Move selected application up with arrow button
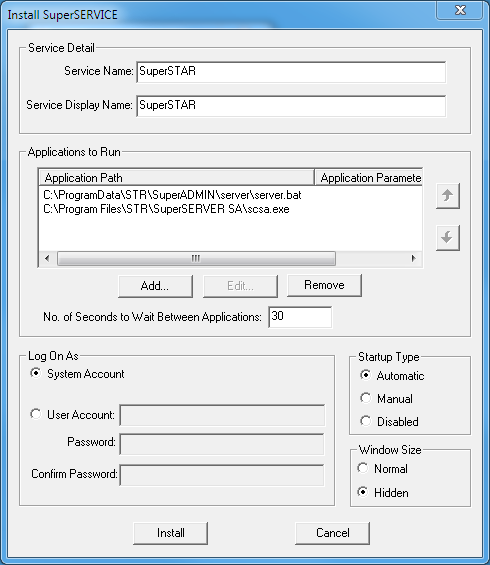 [x=447, y=196]
